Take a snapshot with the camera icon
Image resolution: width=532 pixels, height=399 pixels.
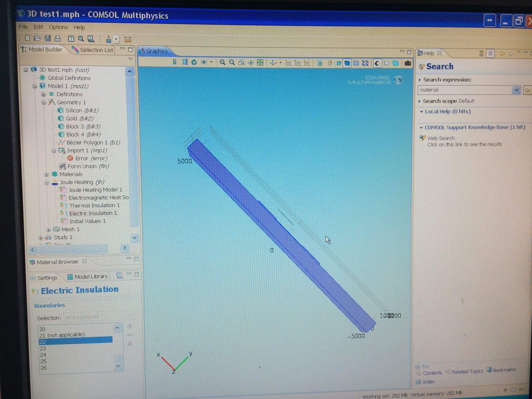[408, 63]
